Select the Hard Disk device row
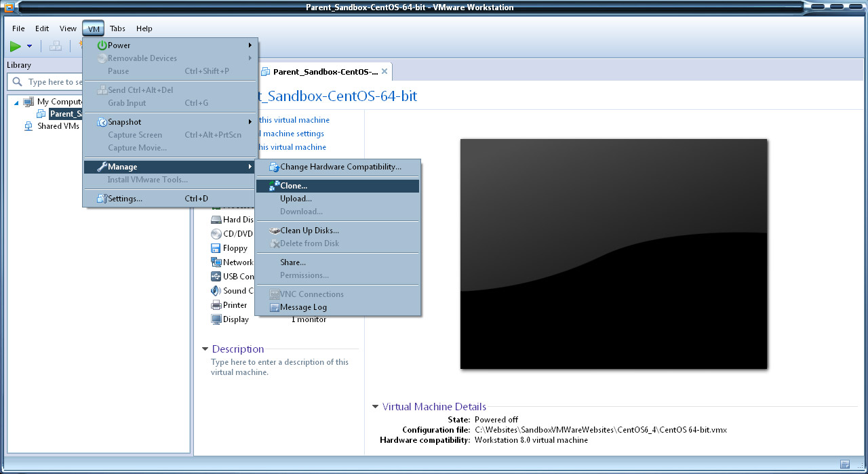868x474 pixels. 232,220
